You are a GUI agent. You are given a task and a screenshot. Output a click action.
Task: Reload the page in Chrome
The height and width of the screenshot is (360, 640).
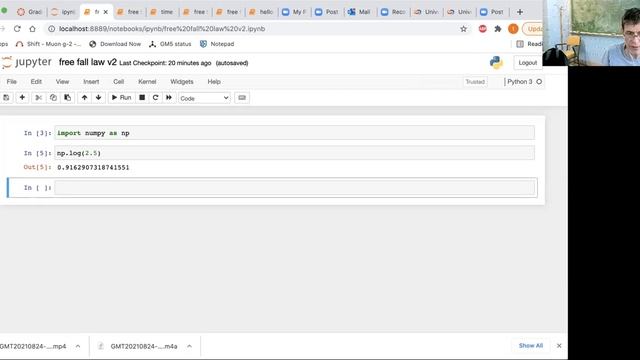point(17,29)
